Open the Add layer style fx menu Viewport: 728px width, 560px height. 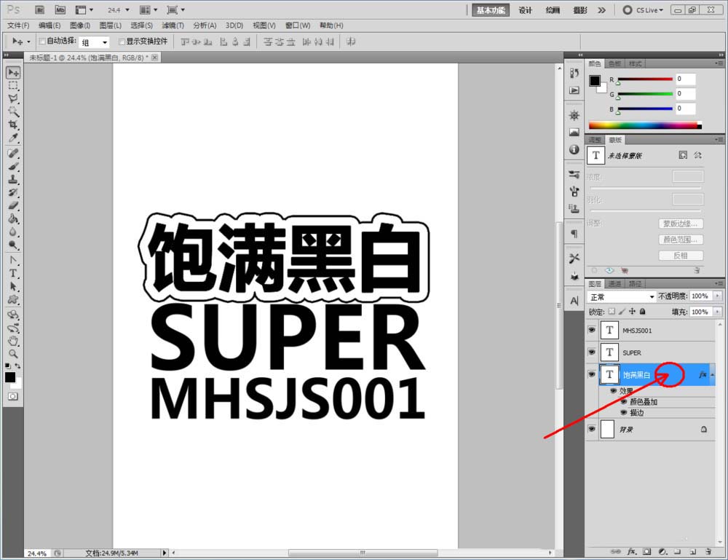(631, 552)
